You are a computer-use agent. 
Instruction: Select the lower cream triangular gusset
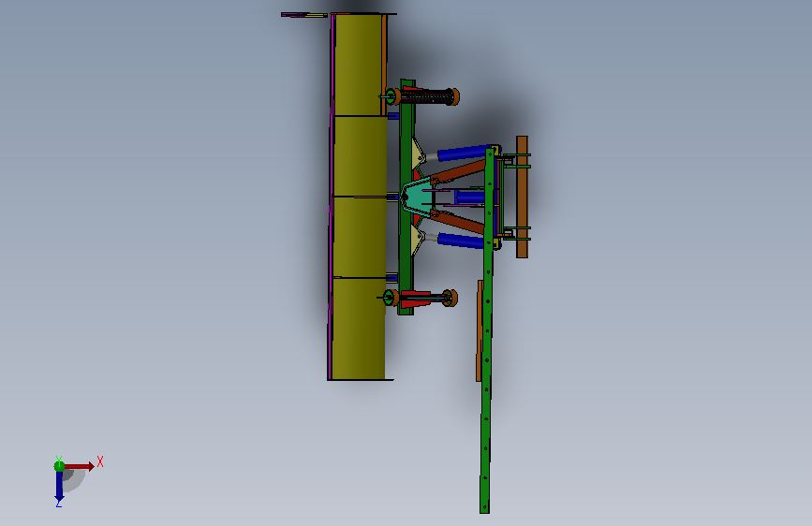[x=417, y=240]
